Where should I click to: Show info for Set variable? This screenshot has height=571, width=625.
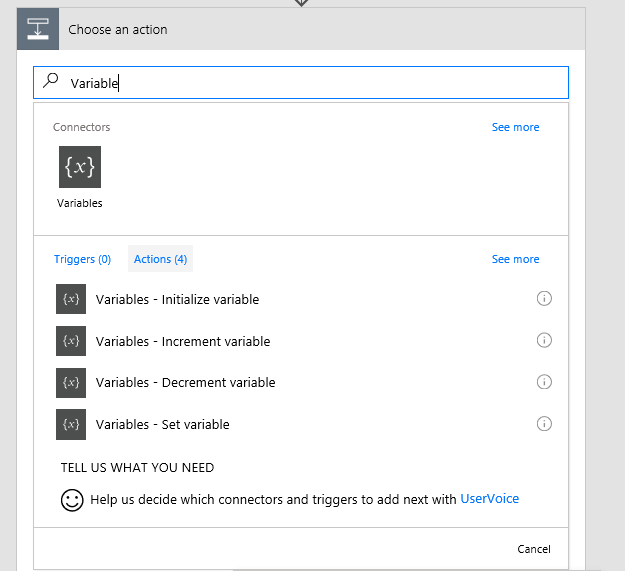tap(544, 424)
